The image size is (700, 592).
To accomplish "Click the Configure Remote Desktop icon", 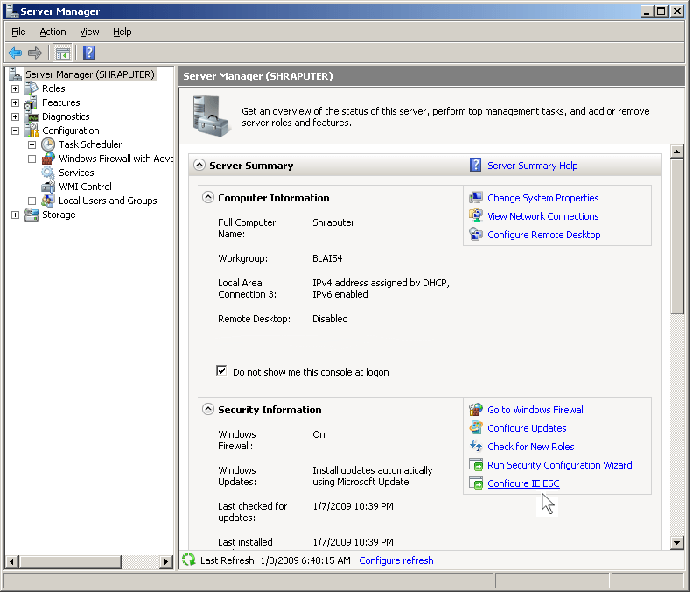I will 476,234.
